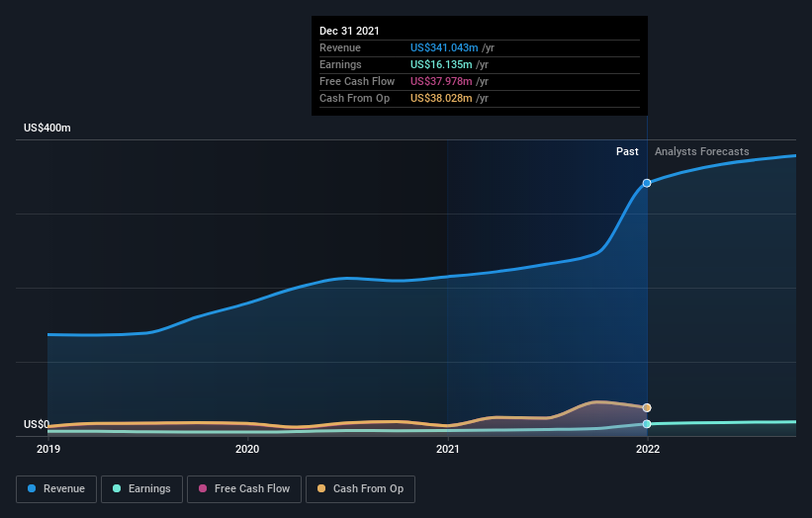Click the Analysts Forecasts label

[701, 151]
